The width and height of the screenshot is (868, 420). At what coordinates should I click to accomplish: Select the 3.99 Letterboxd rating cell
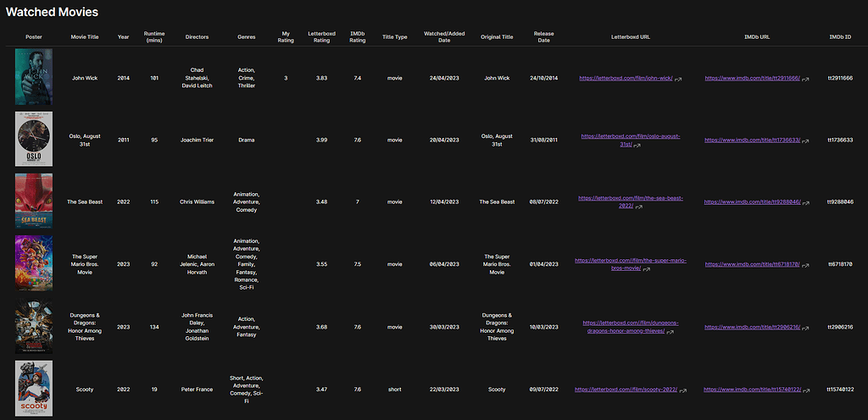pyautogui.click(x=321, y=141)
